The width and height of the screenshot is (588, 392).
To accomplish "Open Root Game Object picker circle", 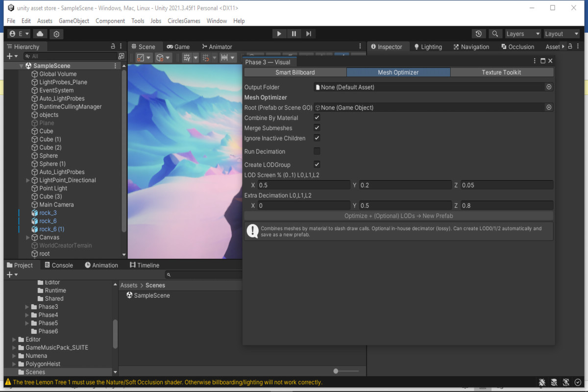I will (x=549, y=107).
